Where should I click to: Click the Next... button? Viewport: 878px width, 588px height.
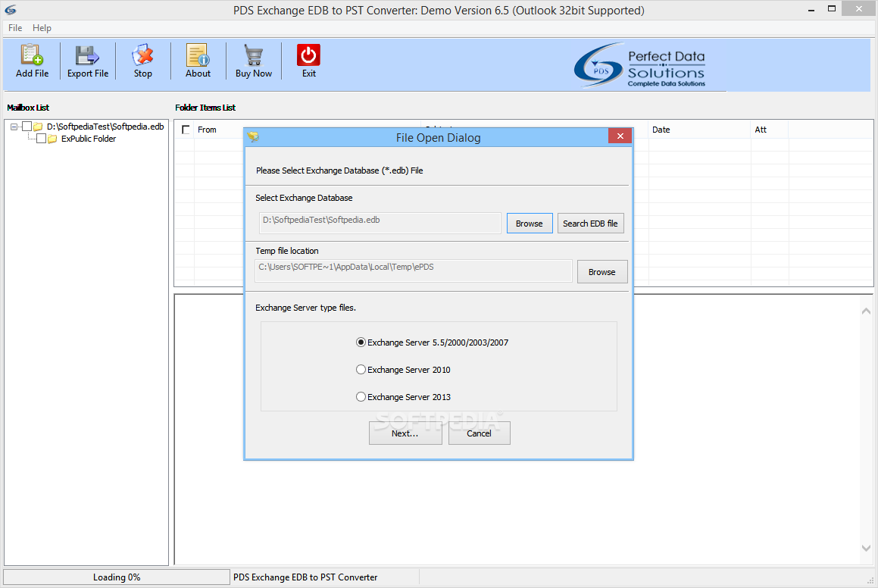[x=405, y=433]
